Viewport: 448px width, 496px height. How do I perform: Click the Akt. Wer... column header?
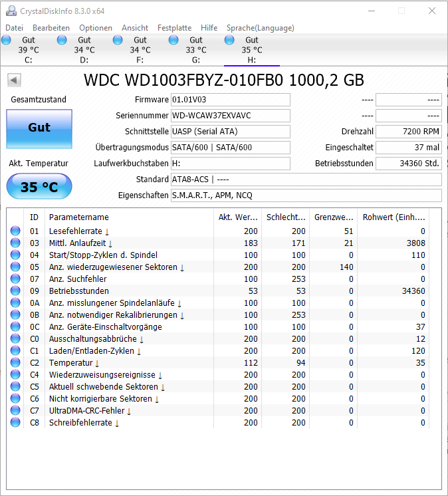[x=238, y=217]
